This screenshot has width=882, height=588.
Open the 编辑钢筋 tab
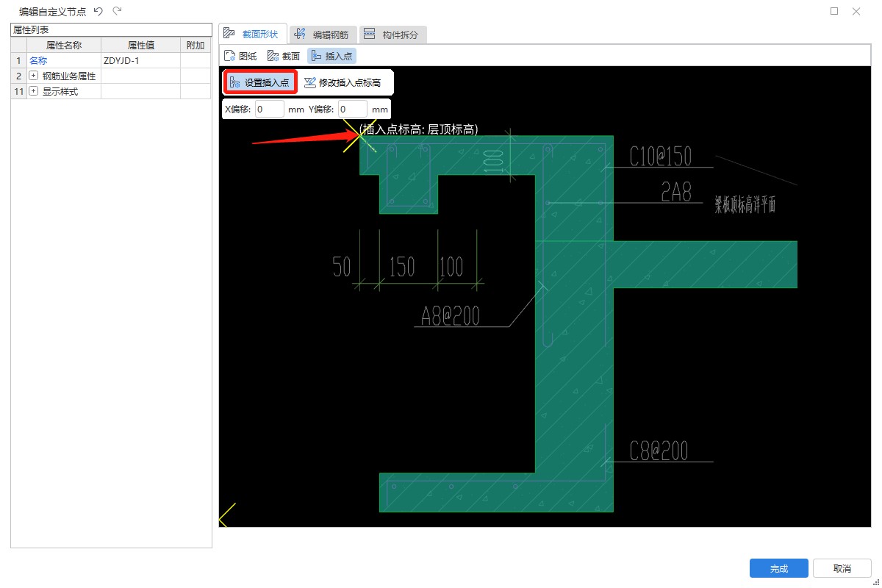(324, 35)
